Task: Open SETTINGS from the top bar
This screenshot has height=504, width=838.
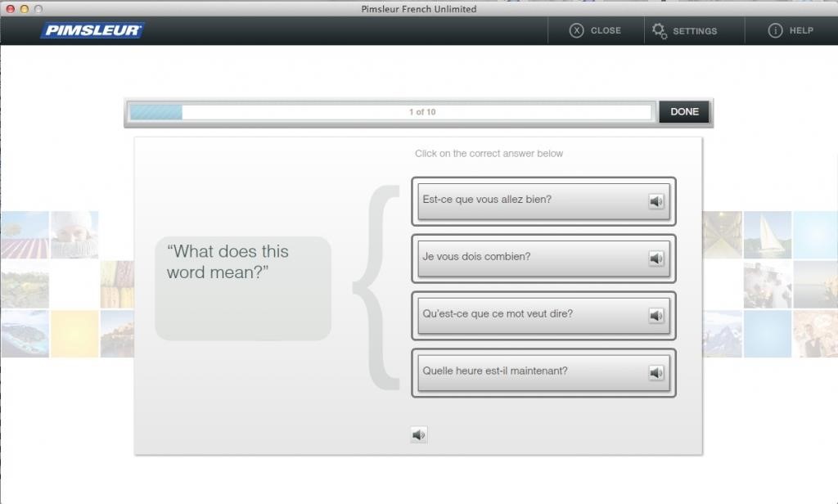Action: pos(685,31)
